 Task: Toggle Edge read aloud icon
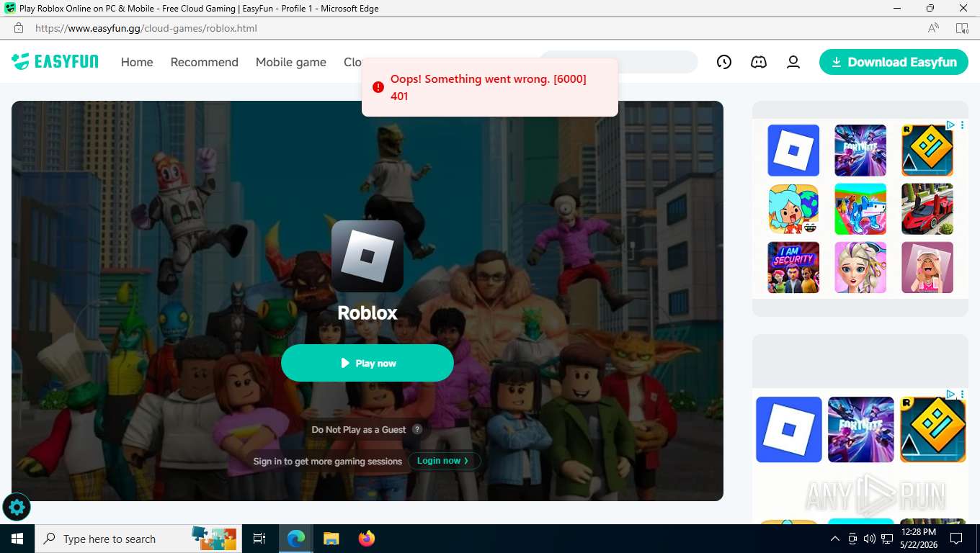[933, 28]
